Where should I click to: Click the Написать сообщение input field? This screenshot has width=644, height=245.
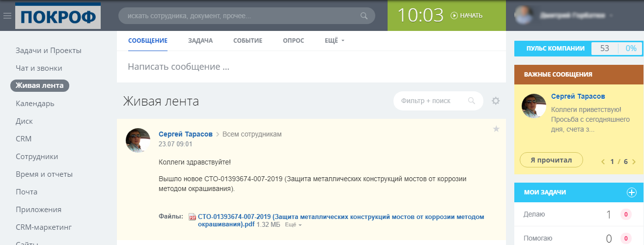(x=310, y=66)
